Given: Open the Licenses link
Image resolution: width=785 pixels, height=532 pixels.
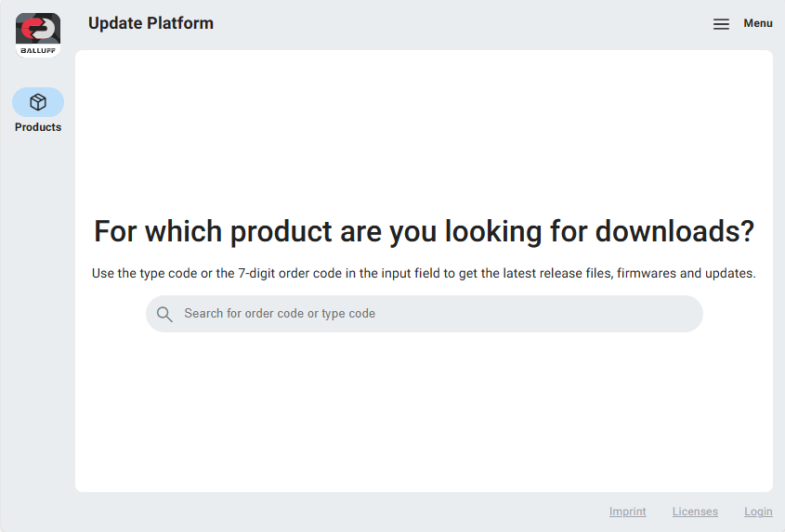Looking at the screenshot, I should pyautogui.click(x=695, y=512).
